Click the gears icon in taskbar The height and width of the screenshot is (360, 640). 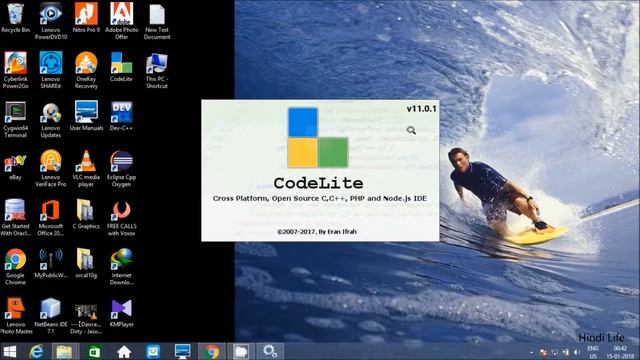pos(270,351)
